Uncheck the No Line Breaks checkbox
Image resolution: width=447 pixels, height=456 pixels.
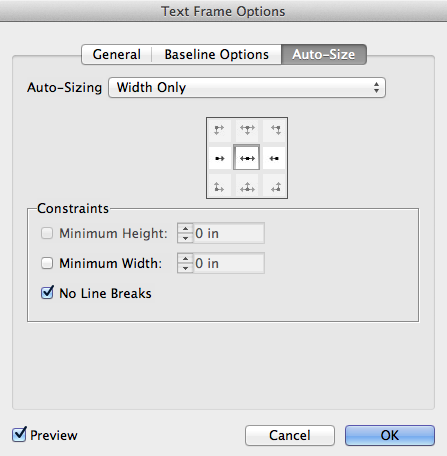[x=47, y=293]
